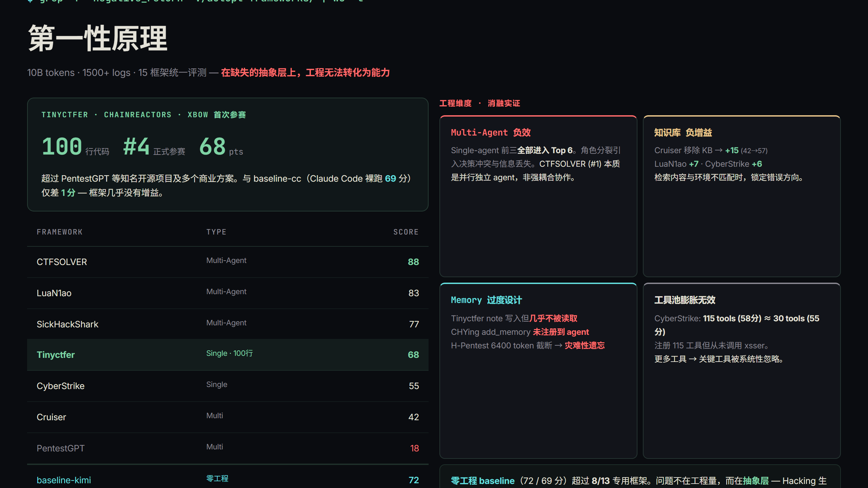Viewport: 868px width, 488px height.
Task: Click the Multi-Agent 负效 card title
Action: (x=491, y=133)
